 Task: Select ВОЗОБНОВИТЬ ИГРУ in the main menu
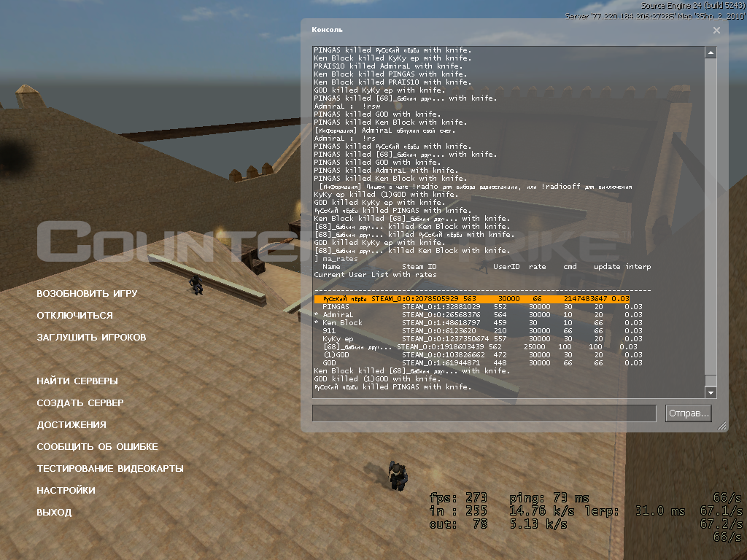coord(88,293)
